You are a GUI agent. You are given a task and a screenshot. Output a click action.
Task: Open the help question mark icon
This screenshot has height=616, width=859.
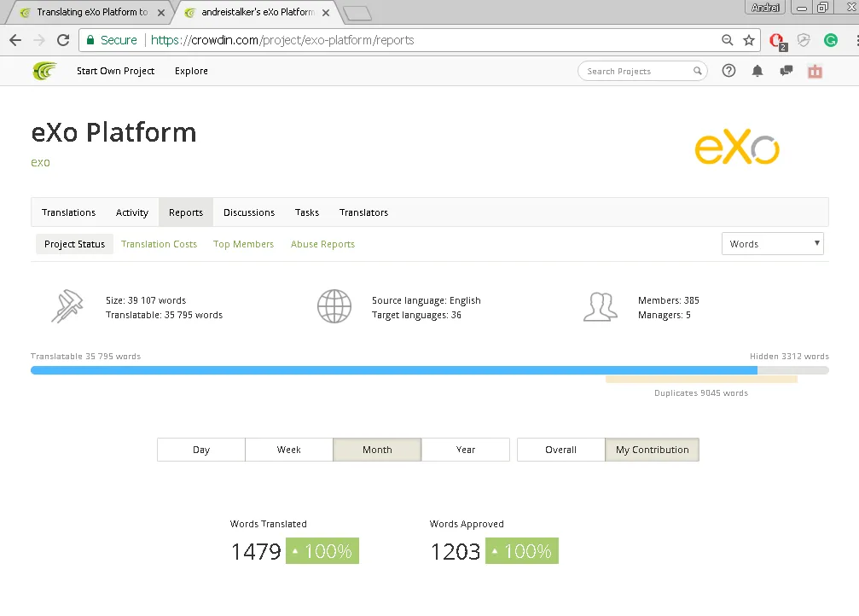click(728, 71)
